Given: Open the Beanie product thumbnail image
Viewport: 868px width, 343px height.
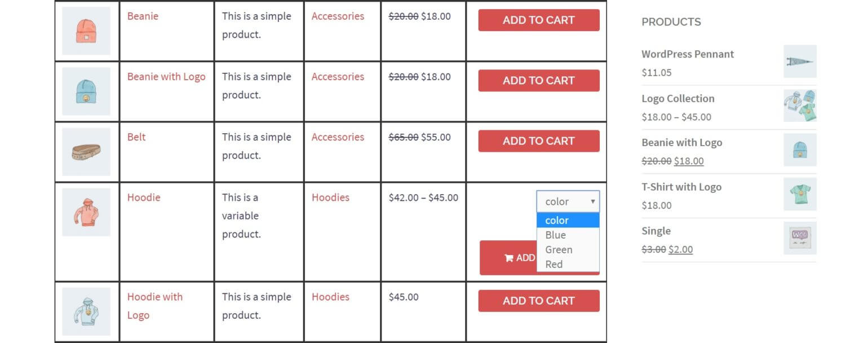Looking at the screenshot, I should point(86,30).
